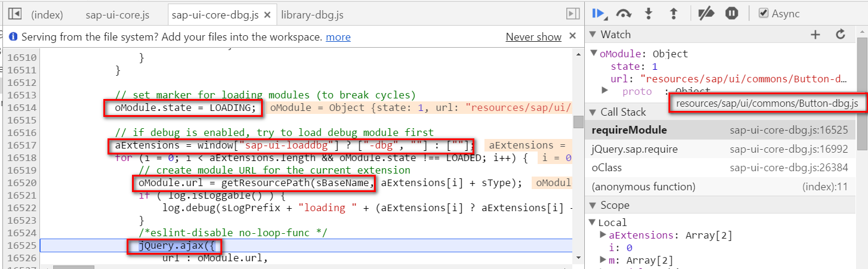The image size is (868, 269).
Task: Click line number 16522 in gutter
Action: pos(22,208)
